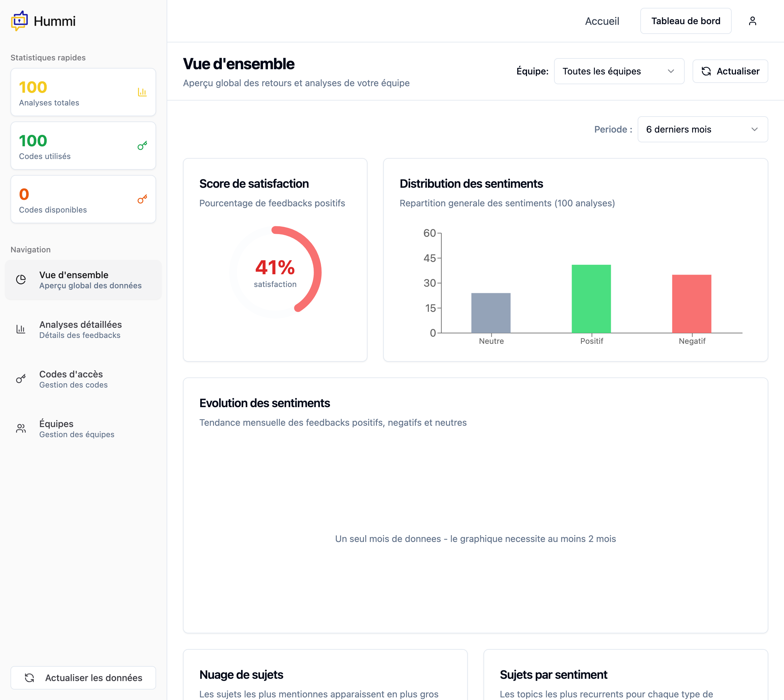784x700 pixels.
Task: Open the user profile icon
Action: point(752,21)
